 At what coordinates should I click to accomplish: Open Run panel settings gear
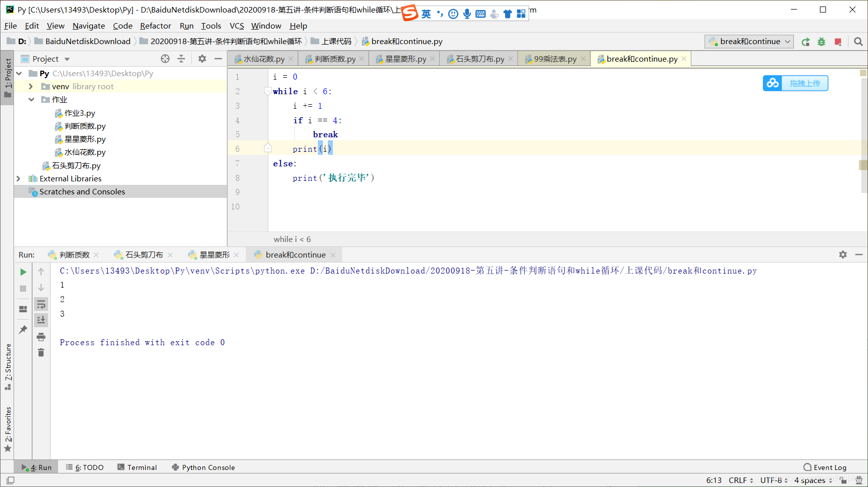point(843,255)
